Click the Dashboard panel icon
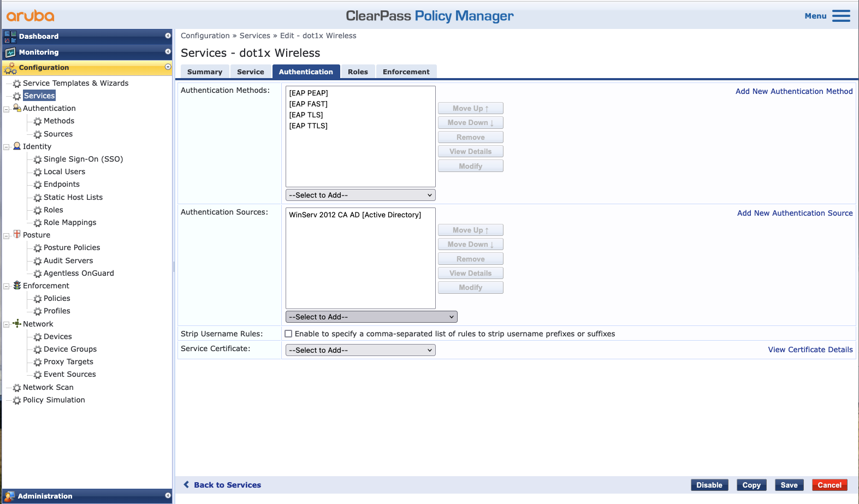Viewport: 859px width, 504px height. coord(10,37)
